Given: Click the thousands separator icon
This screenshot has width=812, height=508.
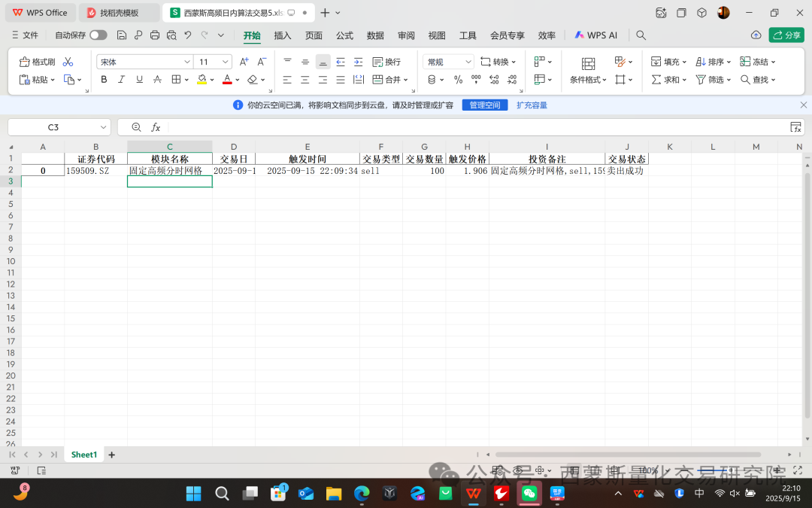Looking at the screenshot, I should click(476, 79).
